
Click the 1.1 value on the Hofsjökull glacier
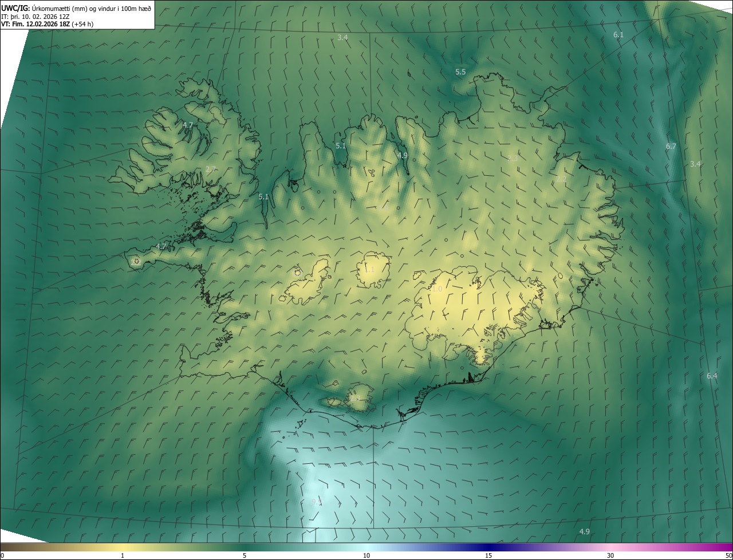point(369,269)
